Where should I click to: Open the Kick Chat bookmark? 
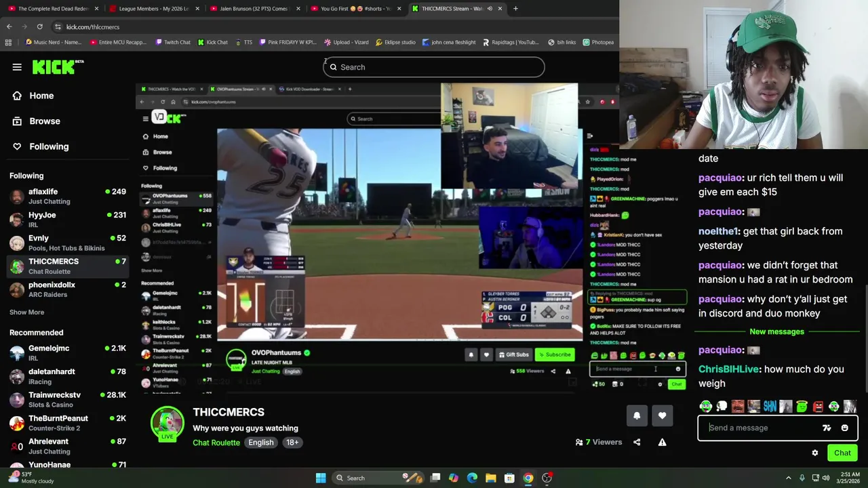click(x=212, y=42)
